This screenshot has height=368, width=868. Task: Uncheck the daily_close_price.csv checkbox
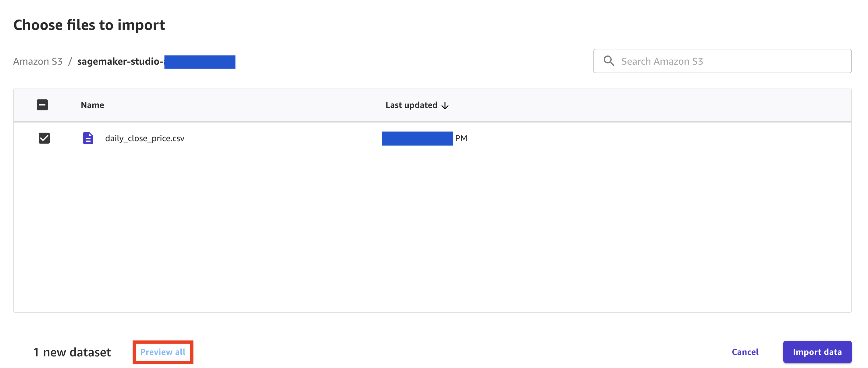pos(44,138)
